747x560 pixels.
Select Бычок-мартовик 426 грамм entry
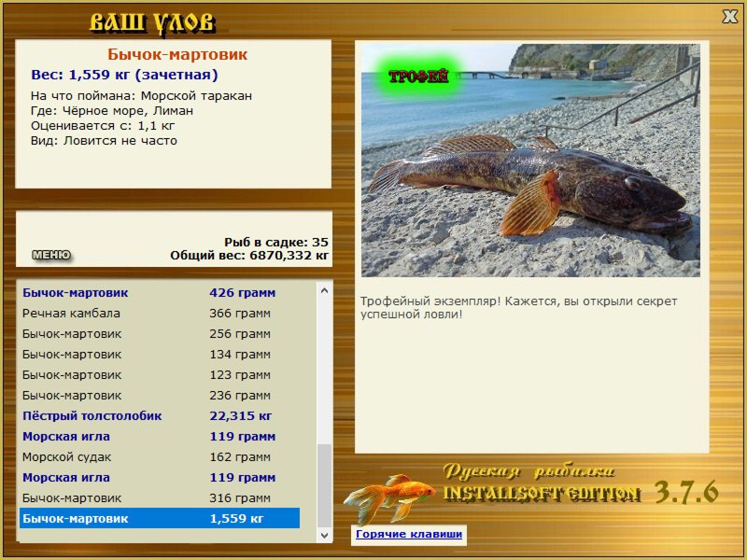pos(160,292)
